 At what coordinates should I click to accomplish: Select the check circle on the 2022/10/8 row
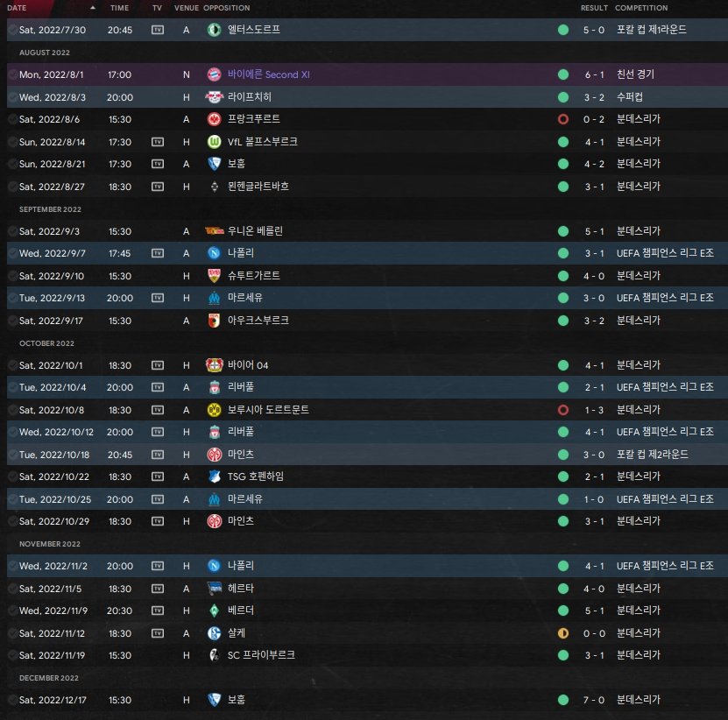12,410
